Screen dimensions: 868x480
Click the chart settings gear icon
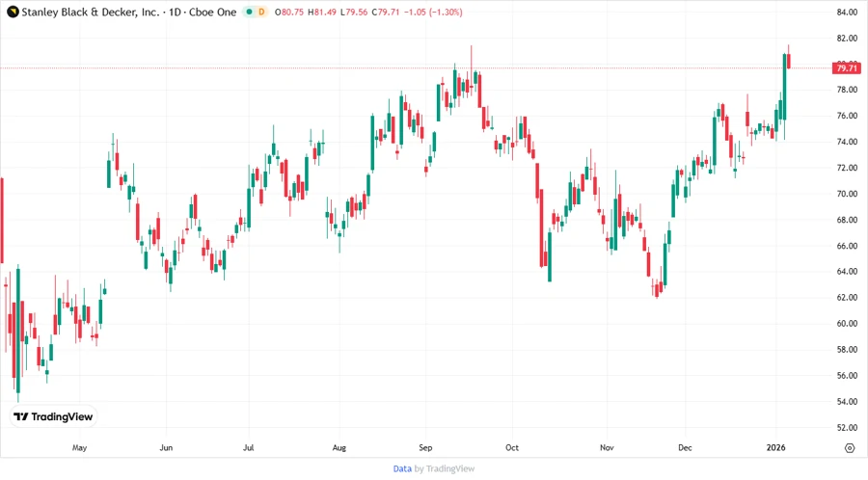[x=850, y=448]
